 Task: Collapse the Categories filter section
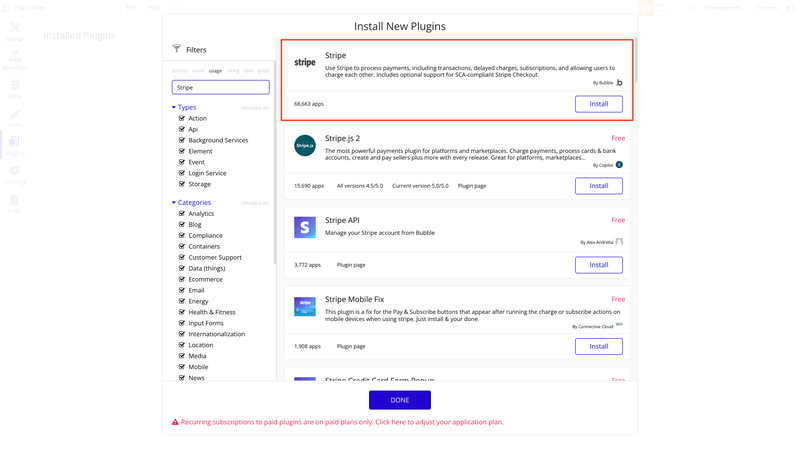point(191,202)
